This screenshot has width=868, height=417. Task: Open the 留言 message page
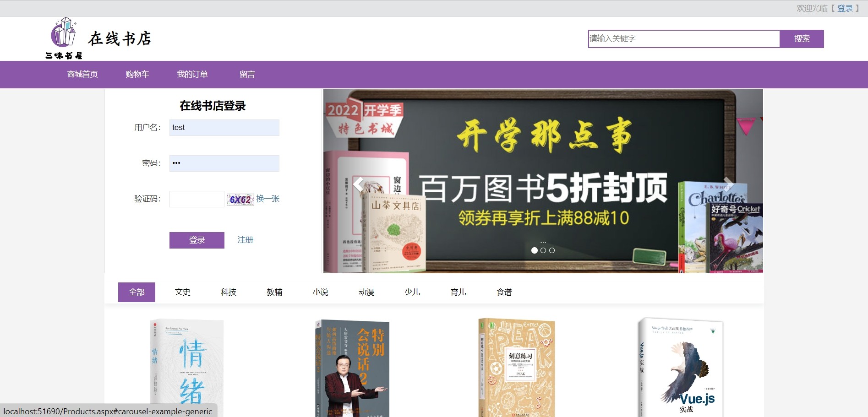point(247,74)
